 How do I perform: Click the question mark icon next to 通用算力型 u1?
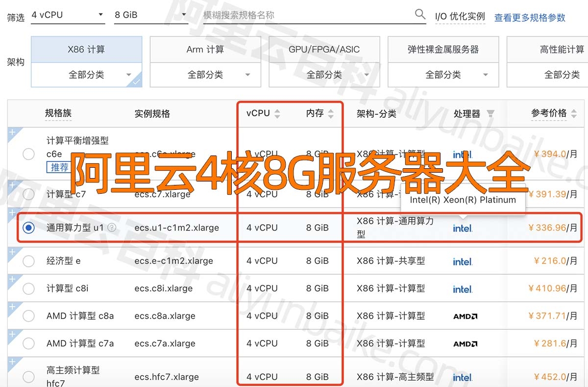coord(112,227)
